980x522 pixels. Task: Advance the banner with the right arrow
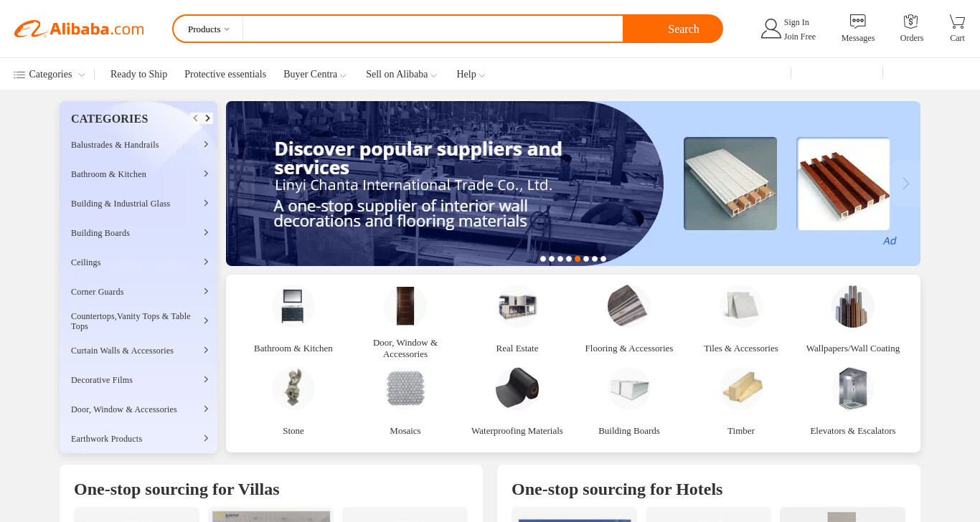(x=906, y=184)
